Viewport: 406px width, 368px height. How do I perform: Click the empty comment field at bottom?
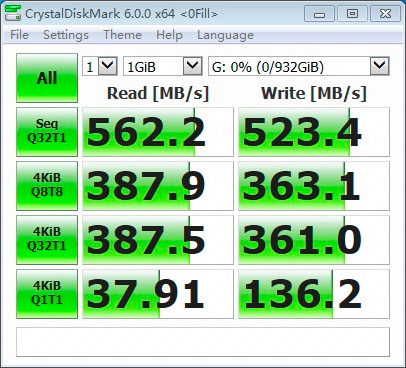click(203, 342)
